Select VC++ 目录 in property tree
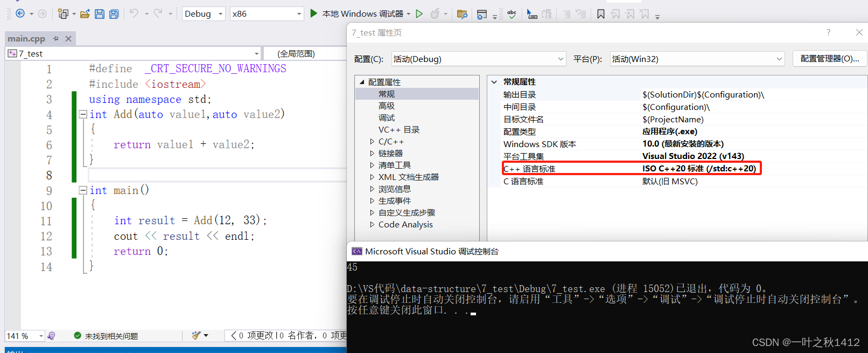Screen dimensions: 868x353 (399, 129)
